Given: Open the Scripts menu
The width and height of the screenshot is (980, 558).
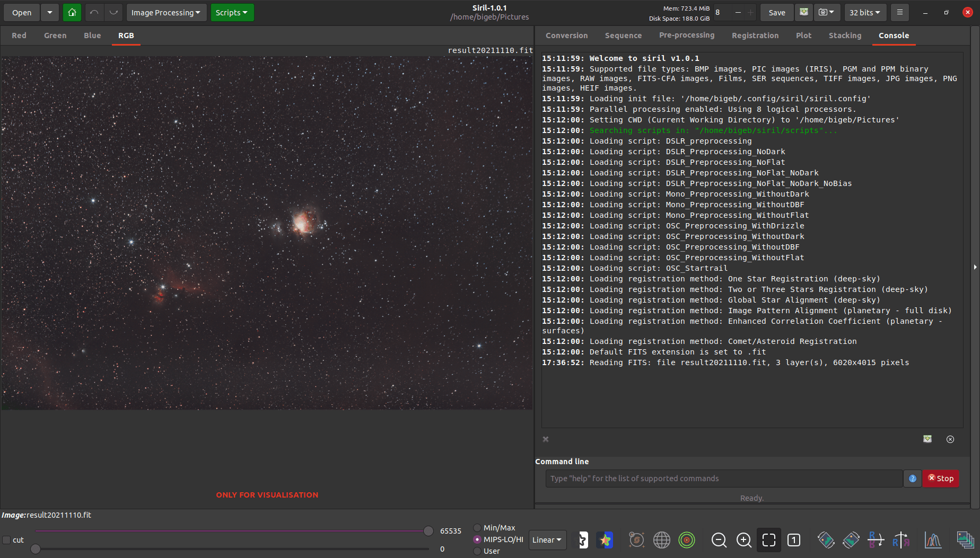Looking at the screenshot, I should (232, 12).
